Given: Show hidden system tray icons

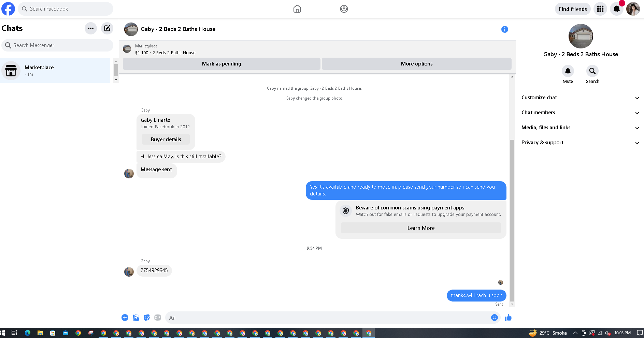Looking at the screenshot, I should (x=575, y=333).
